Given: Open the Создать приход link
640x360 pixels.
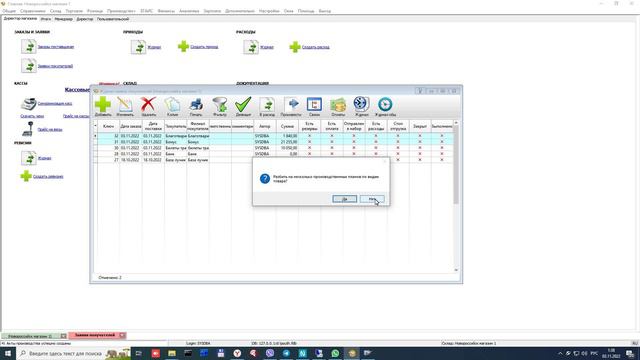Looking at the screenshot, I should point(204,47).
